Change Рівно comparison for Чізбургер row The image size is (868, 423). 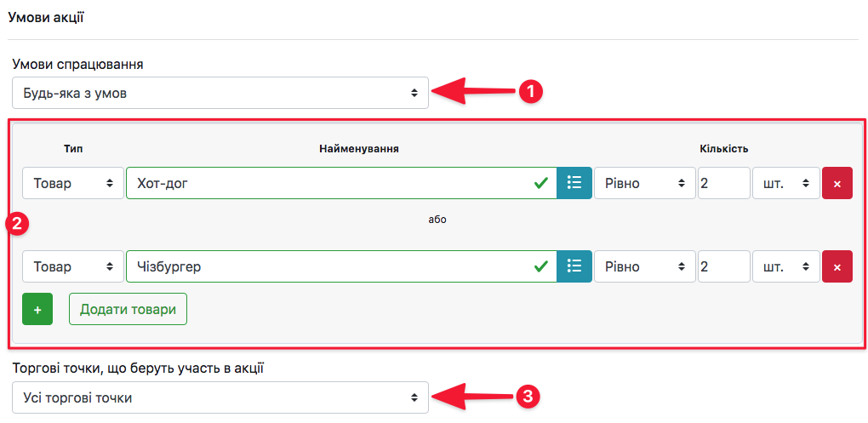pyautogui.click(x=644, y=266)
